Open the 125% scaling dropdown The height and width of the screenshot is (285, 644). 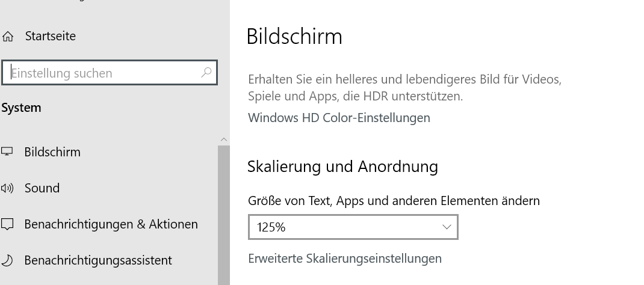[x=353, y=227]
